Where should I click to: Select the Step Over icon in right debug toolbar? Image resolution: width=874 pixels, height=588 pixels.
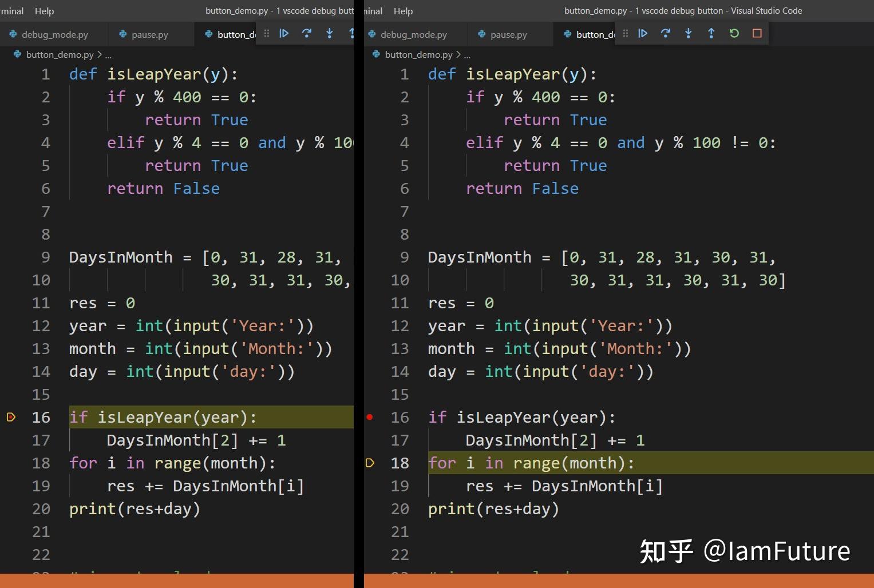(666, 33)
